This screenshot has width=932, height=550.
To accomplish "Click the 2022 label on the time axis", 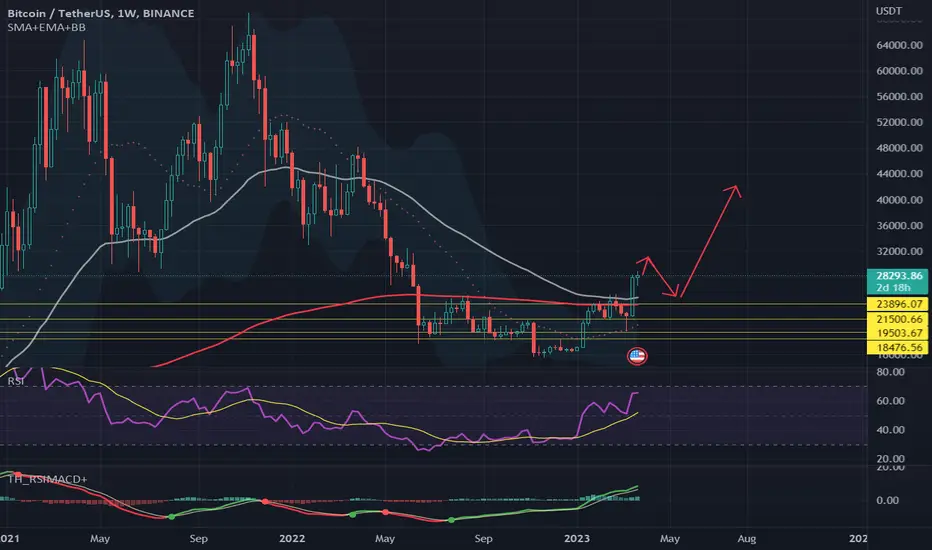I will [292, 539].
